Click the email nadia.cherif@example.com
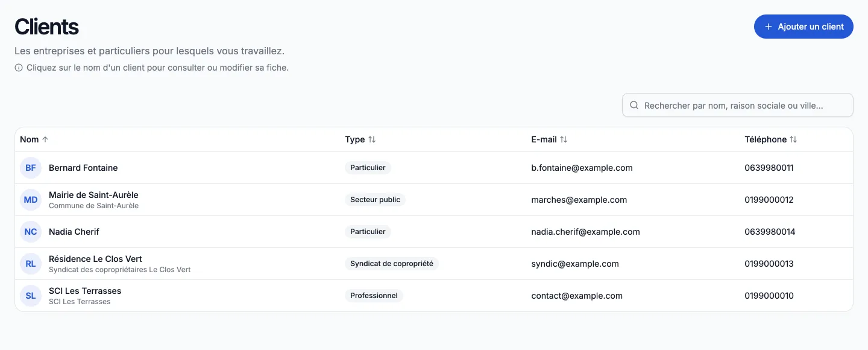Viewport: 868px width, 350px height. pyautogui.click(x=585, y=232)
